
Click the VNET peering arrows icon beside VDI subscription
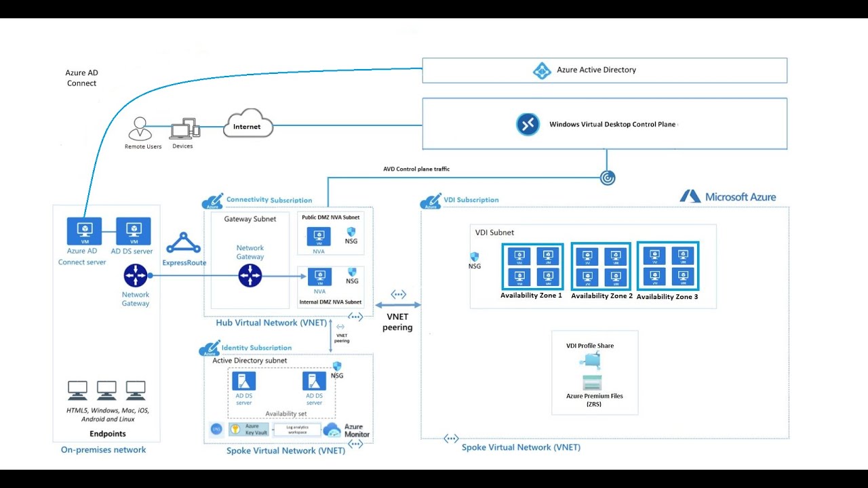[398, 294]
